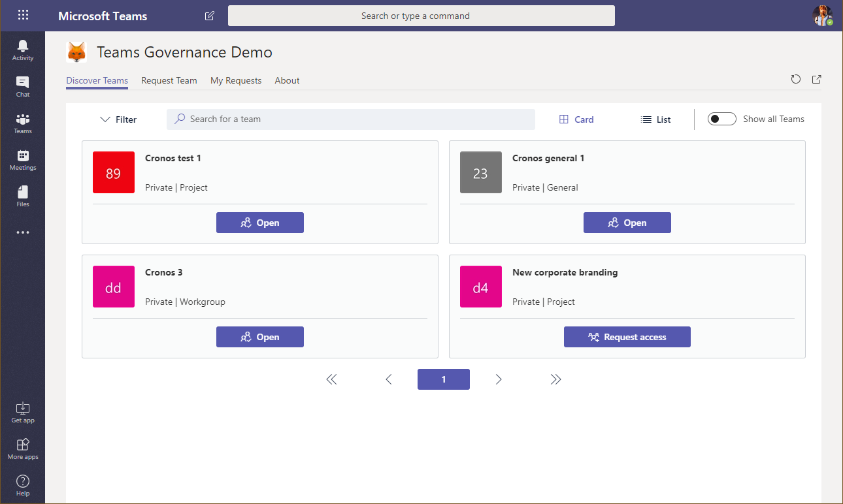Screen dimensions: 843x504
Task: Open Help in sidebar
Action: point(23,485)
